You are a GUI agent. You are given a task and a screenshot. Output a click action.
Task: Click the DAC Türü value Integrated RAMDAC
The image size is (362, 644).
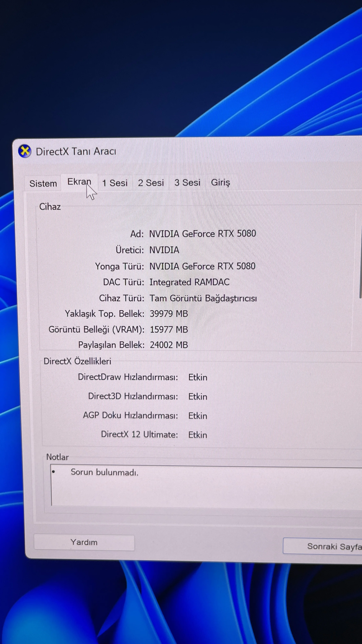click(189, 282)
